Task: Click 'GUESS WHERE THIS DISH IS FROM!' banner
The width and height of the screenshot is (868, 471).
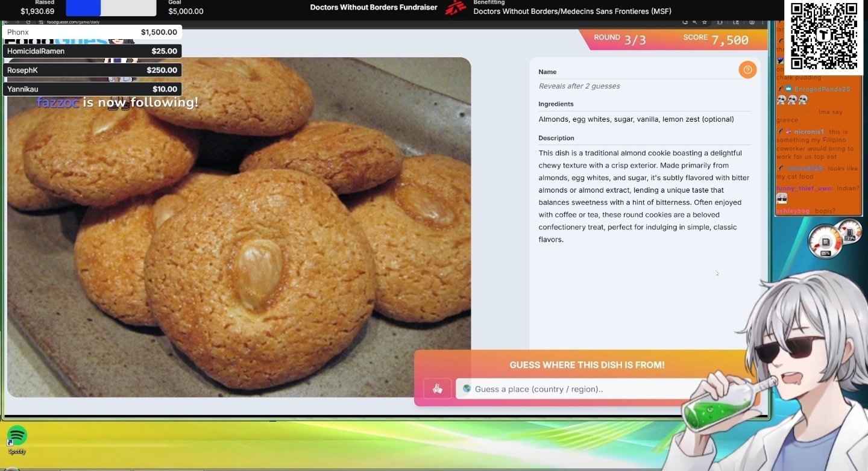Action: pos(587,365)
